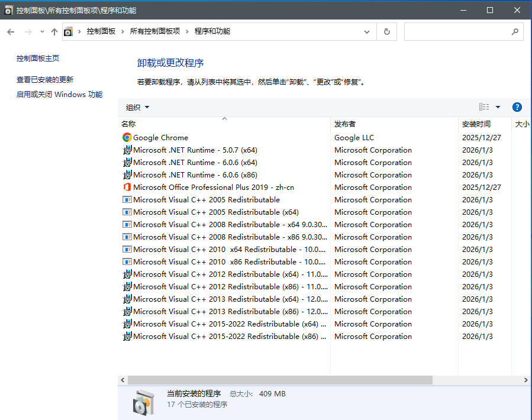Click the horizontal scrollbar at list bottom
Image resolution: width=532 pixels, height=420 pixels.
pyautogui.click(x=280, y=380)
